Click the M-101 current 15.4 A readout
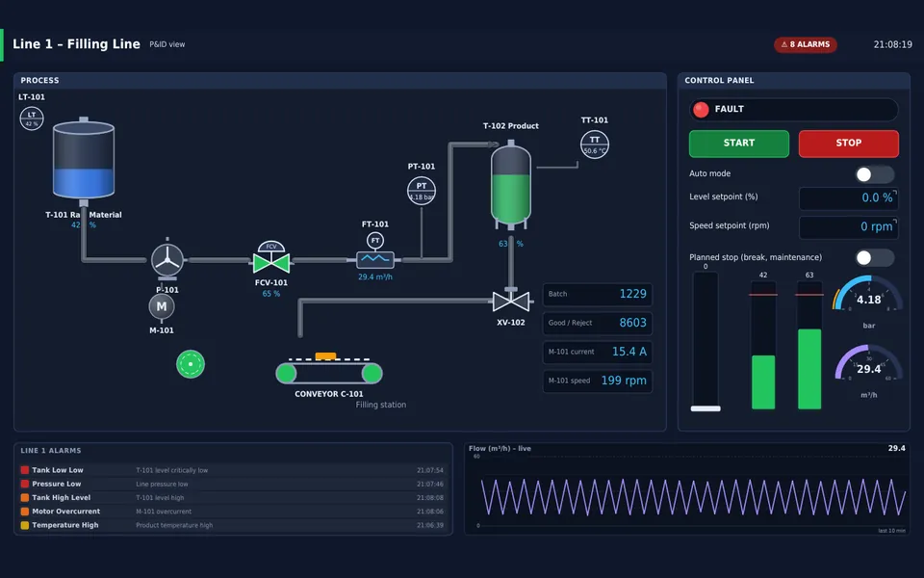924x578 pixels. coord(597,352)
